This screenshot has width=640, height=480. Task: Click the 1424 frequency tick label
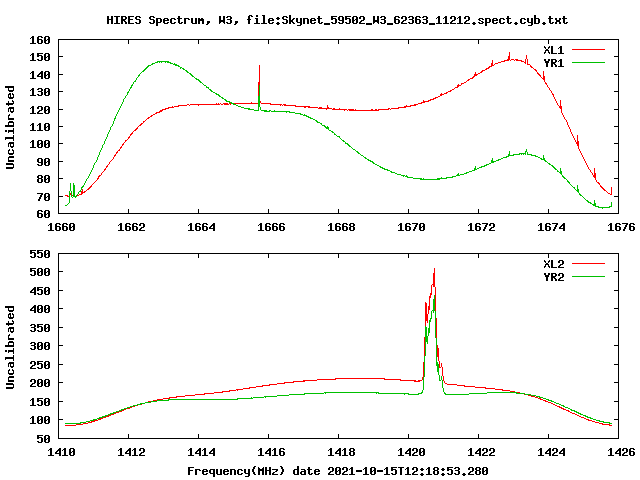(x=551, y=452)
